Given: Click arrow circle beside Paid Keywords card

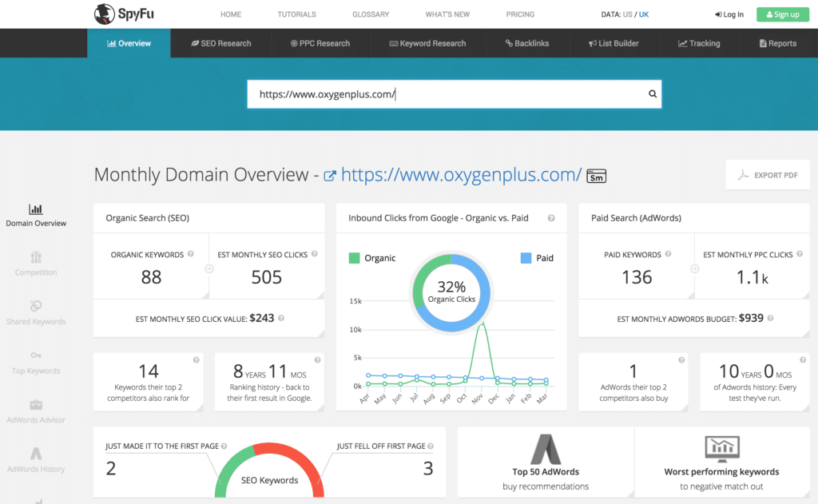Looking at the screenshot, I should [694, 268].
